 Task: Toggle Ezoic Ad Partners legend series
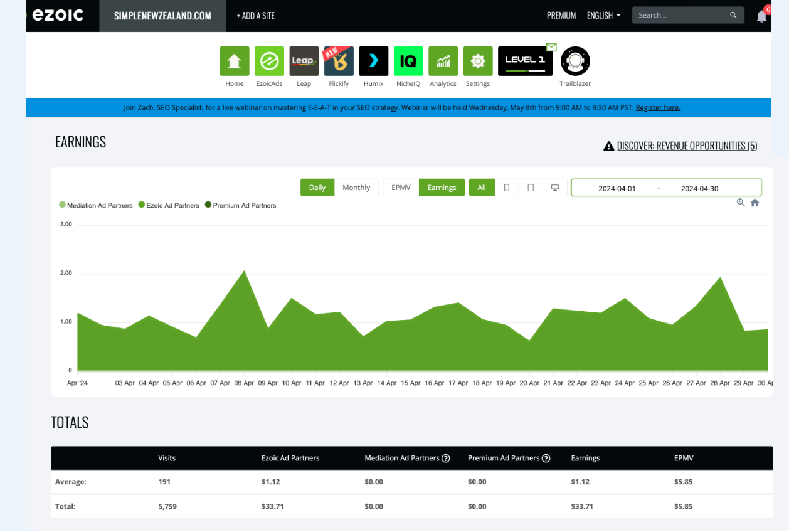169,205
